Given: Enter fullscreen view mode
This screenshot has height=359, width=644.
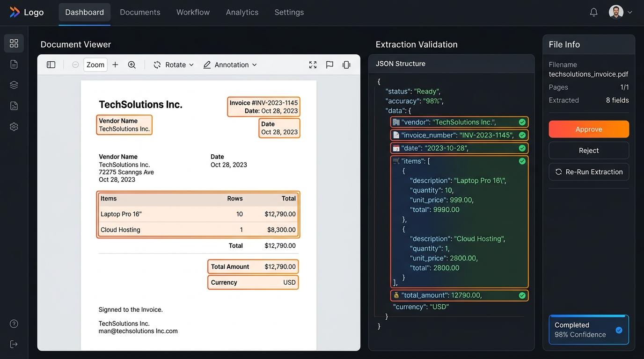Looking at the screenshot, I should (x=313, y=65).
